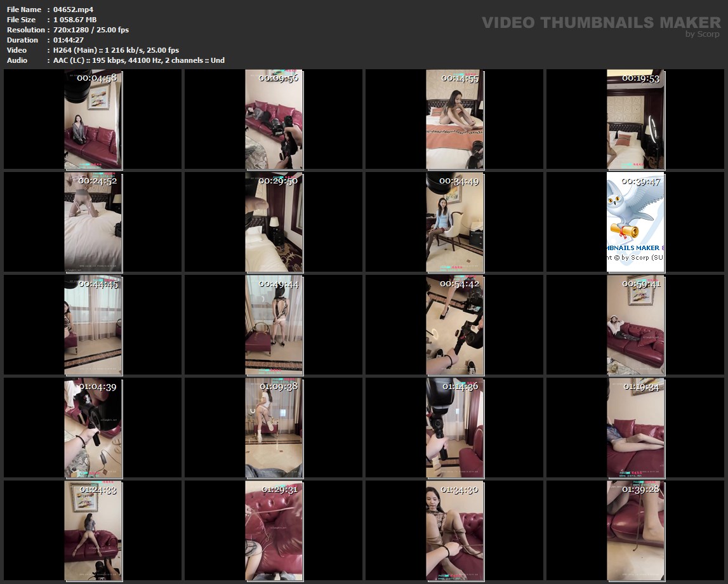The height and width of the screenshot is (584, 728).
Task: Select the frame at 00:29:50
Action: [274, 222]
